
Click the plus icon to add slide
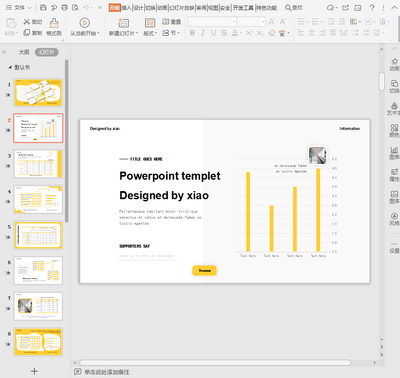pos(34,371)
